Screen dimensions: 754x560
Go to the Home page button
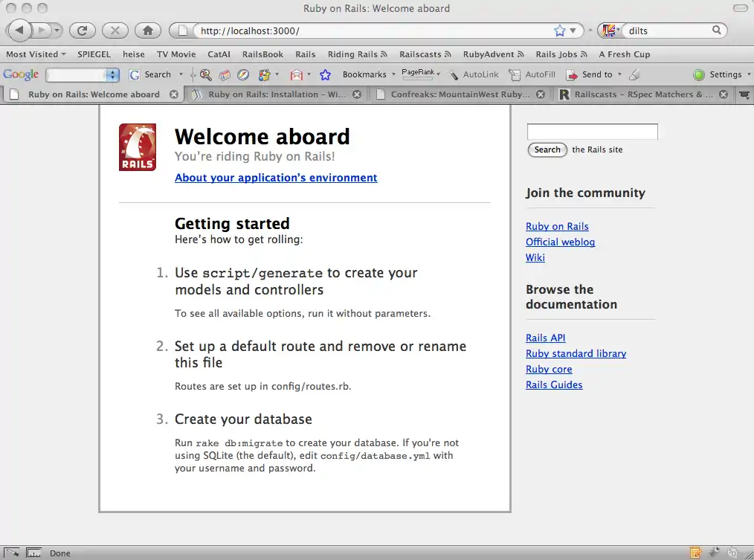pos(148,30)
